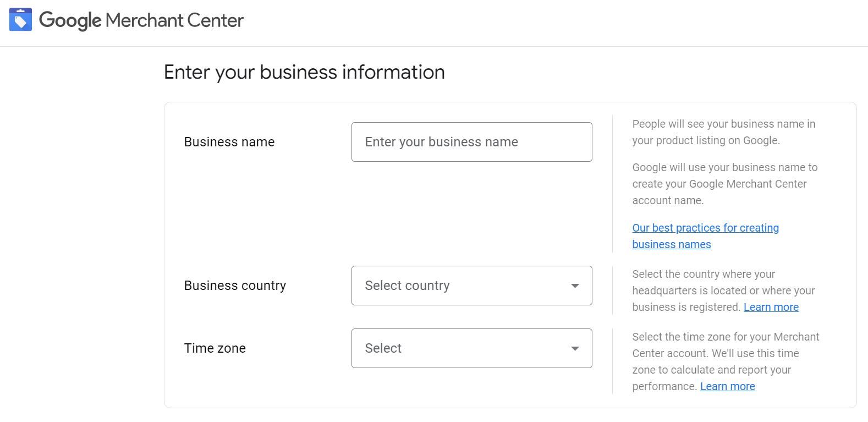Click the Time zone label
868x422 pixels.
click(x=215, y=348)
